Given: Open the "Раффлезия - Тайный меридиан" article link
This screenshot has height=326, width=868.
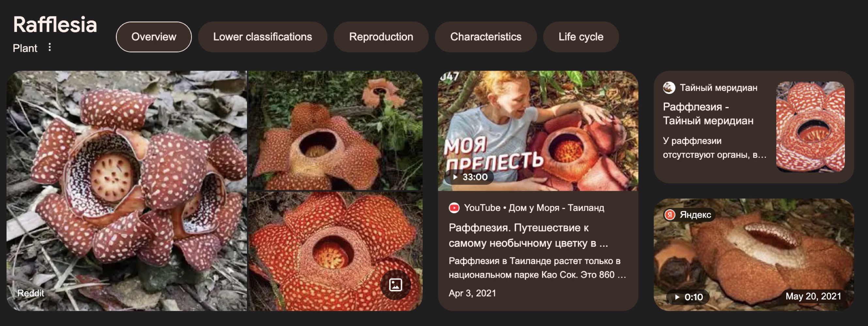Looking at the screenshot, I should (707, 113).
